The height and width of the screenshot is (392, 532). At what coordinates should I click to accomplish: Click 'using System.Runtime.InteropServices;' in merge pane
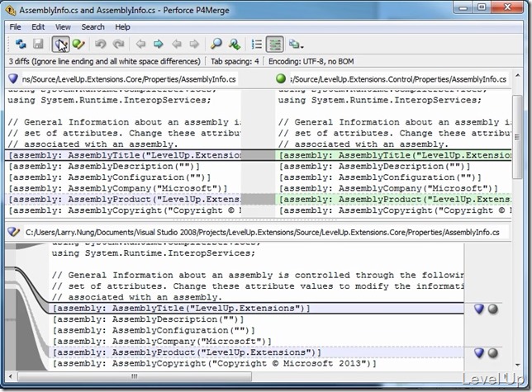153,253
